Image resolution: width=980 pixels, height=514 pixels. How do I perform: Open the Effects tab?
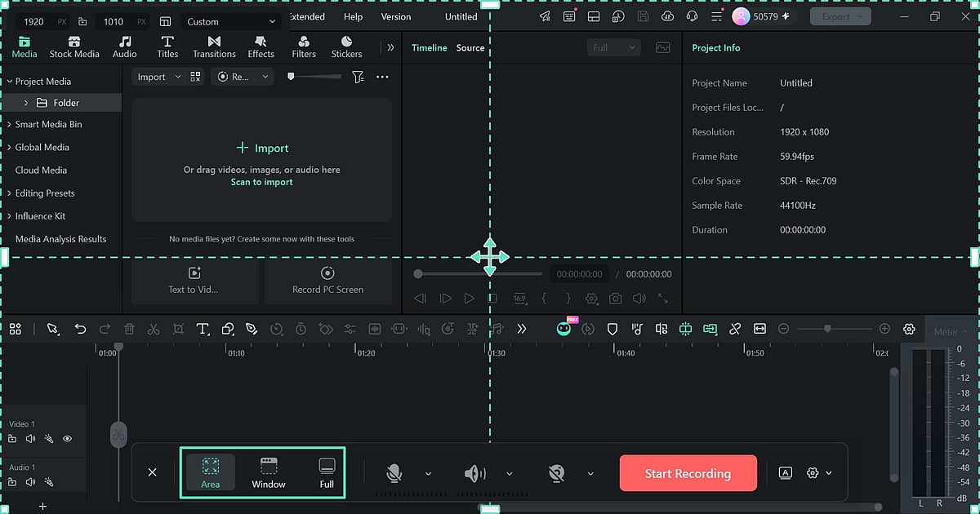tap(261, 47)
